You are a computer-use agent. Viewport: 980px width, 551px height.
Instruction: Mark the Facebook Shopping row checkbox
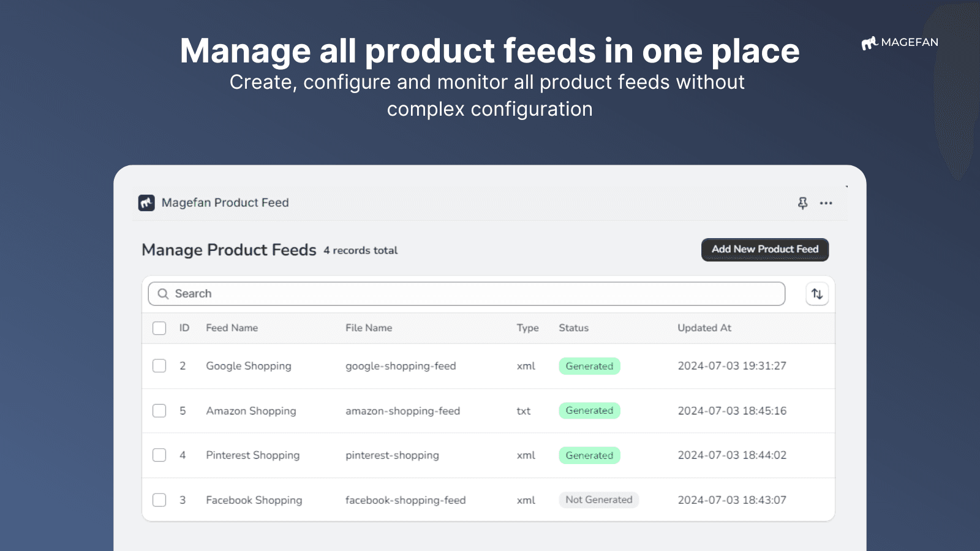click(x=159, y=500)
